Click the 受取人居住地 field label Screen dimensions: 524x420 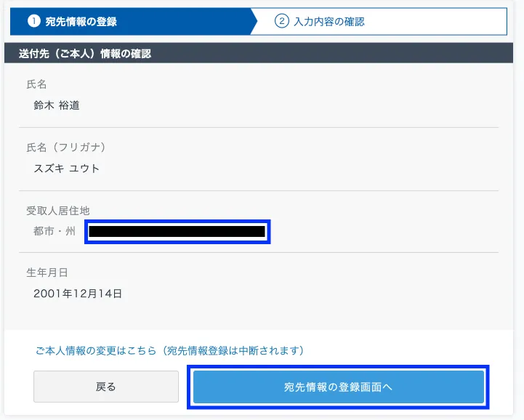tap(57, 211)
